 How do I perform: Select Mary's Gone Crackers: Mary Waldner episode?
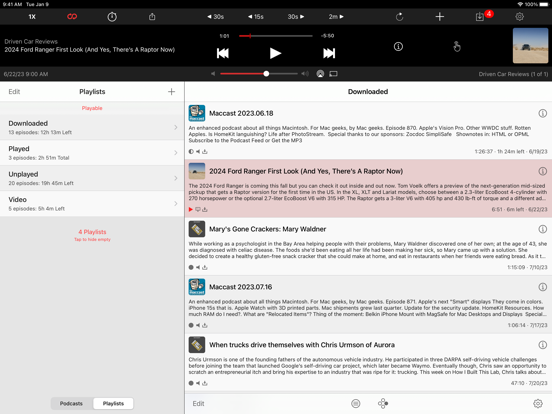(x=268, y=229)
